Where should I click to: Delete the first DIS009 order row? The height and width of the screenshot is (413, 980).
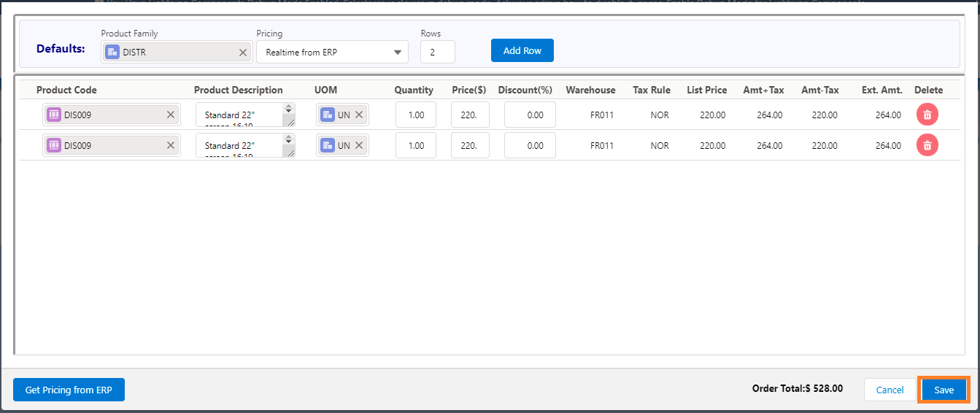927,115
